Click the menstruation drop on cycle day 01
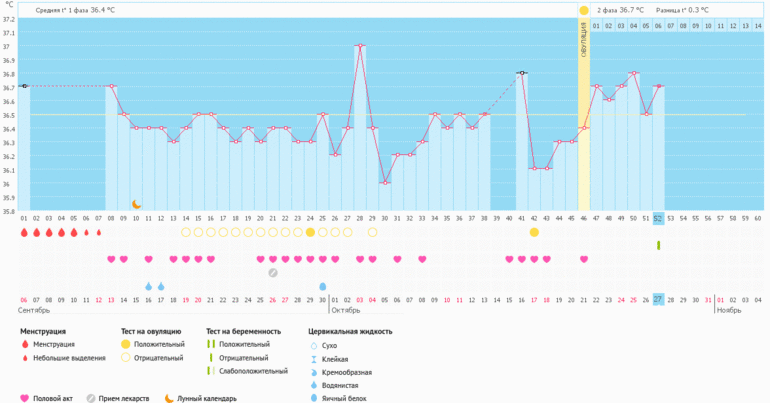This screenshot has width=770, height=403. (x=24, y=232)
